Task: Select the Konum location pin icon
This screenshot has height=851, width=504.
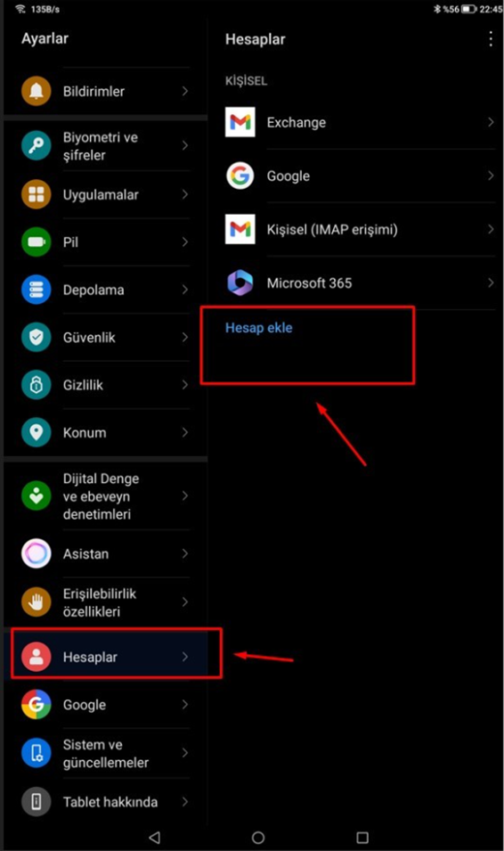Action: pyautogui.click(x=36, y=432)
